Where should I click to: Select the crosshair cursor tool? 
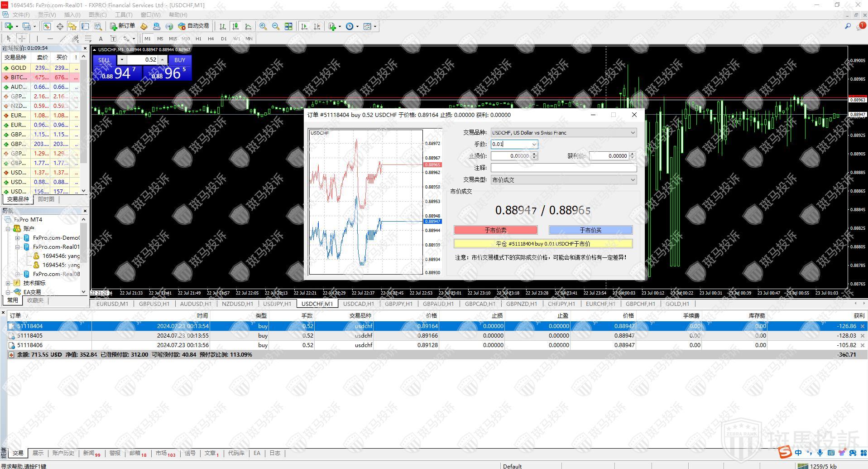coord(22,39)
